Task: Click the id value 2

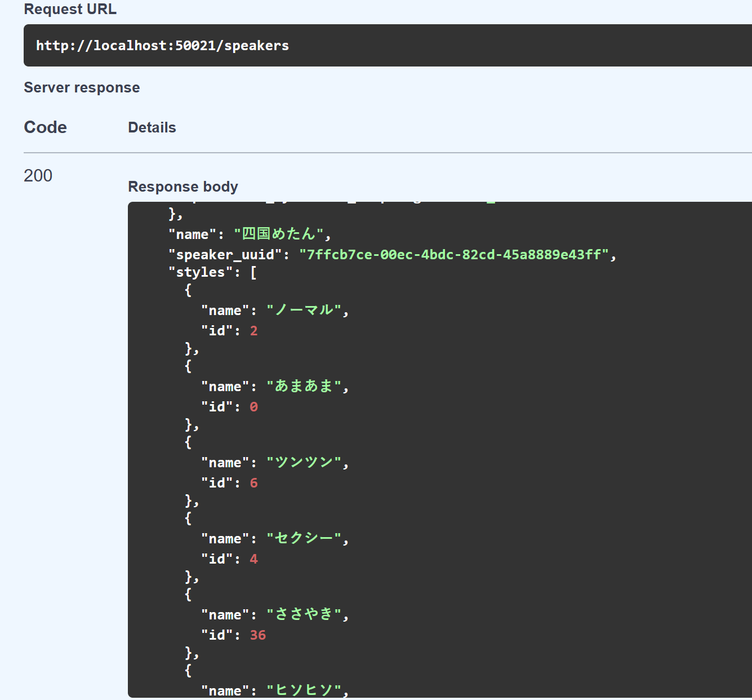Action: [x=254, y=331]
